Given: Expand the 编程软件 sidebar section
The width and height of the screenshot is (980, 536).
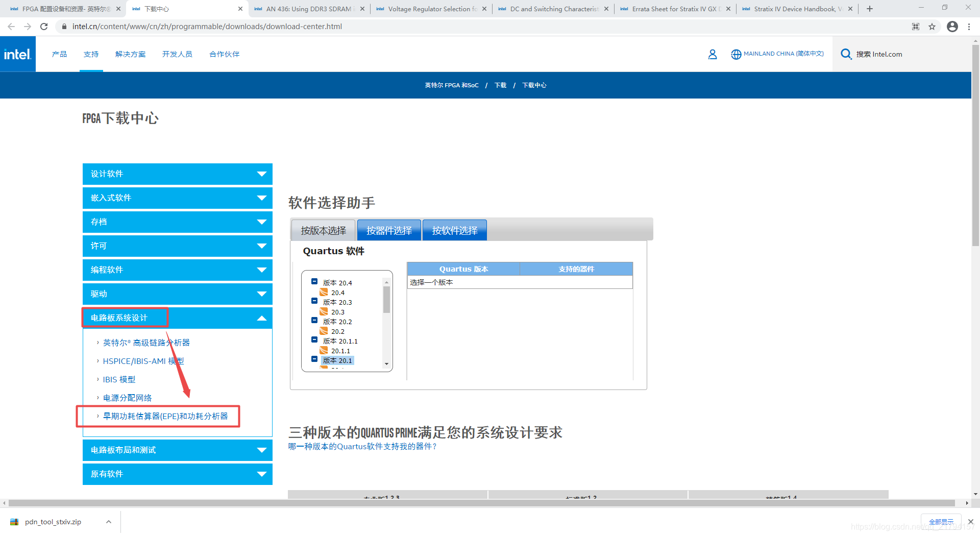Looking at the screenshot, I should tap(178, 270).
